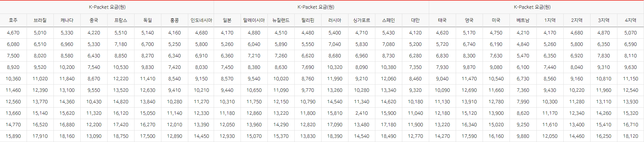Image resolution: width=644 pixels, height=142 pixels.
Task: Click the leftmost K-Packet 요금(원) group header
Action: click(x=107, y=7)
